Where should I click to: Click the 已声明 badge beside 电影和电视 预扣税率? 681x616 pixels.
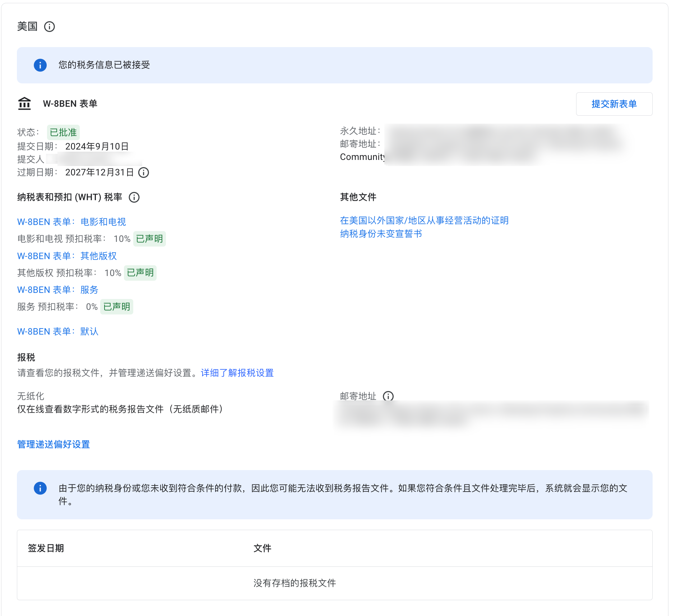pyautogui.click(x=149, y=238)
